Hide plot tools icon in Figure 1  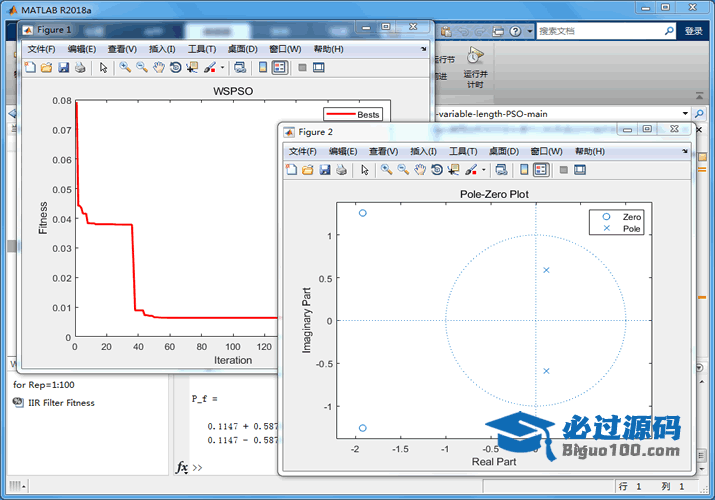(x=302, y=67)
